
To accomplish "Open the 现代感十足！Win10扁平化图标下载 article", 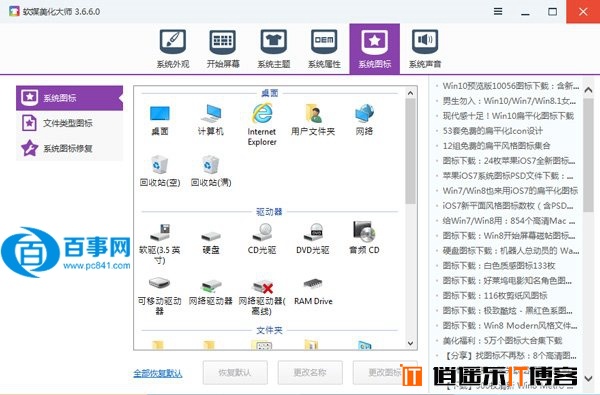I will point(508,116).
